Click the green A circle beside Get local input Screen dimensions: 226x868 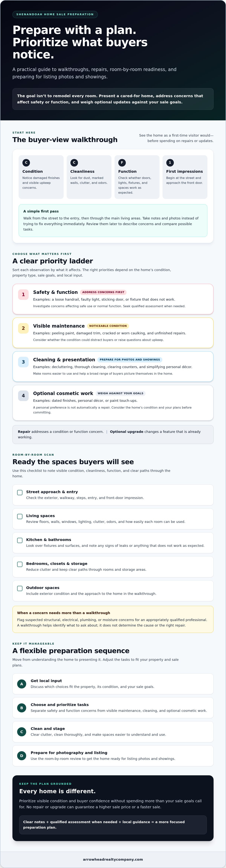point(21,684)
